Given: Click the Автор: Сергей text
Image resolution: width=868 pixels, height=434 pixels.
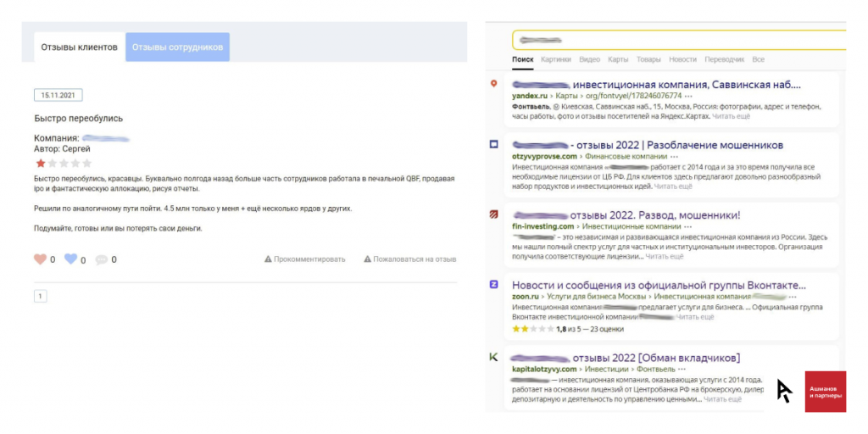Looking at the screenshot, I should (x=62, y=149).
